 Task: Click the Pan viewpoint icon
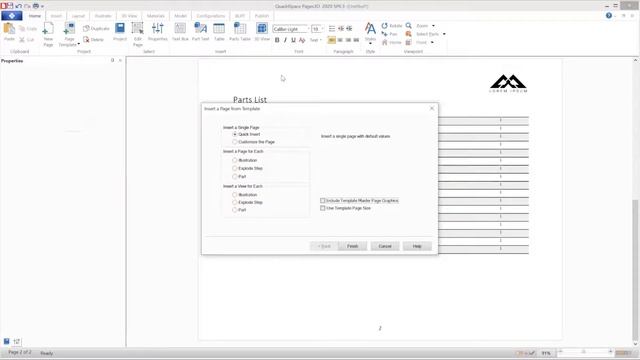click(x=384, y=34)
